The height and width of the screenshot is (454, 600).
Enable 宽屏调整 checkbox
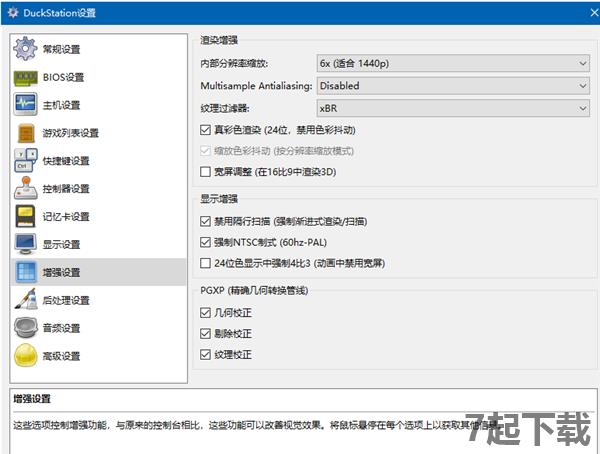pyautogui.click(x=205, y=171)
